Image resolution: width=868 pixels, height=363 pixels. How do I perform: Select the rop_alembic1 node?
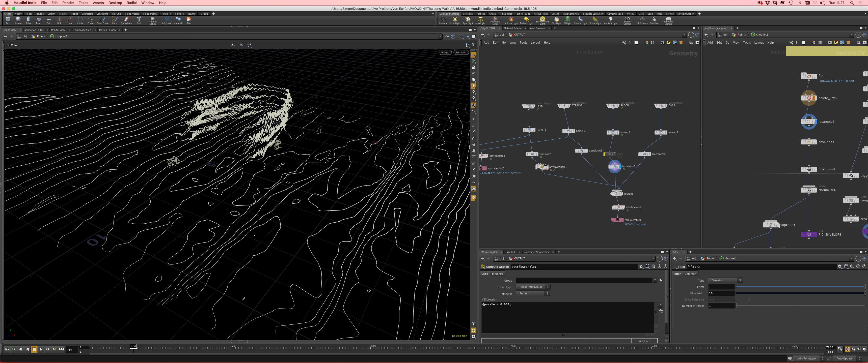coord(617,220)
